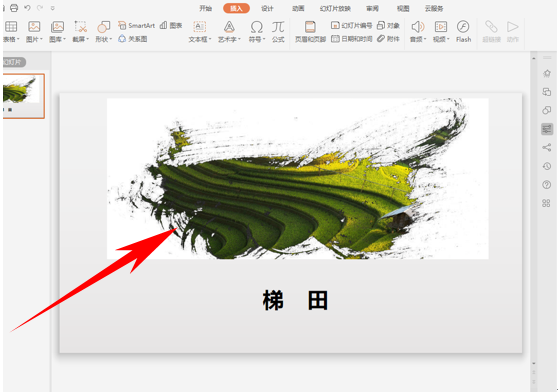This screenshot has width=558, height=392.
Task: Select the 插入 (Insert) tab
Action: [x=236, y=8]
